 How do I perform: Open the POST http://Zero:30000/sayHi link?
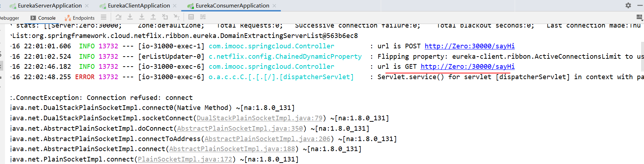tap(469, 46)
